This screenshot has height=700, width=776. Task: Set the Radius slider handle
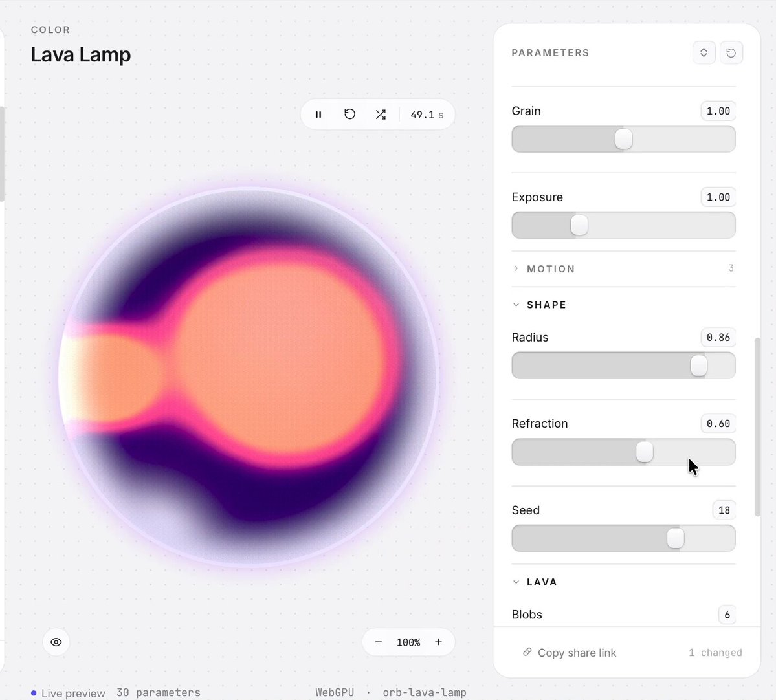click(699, 366)
